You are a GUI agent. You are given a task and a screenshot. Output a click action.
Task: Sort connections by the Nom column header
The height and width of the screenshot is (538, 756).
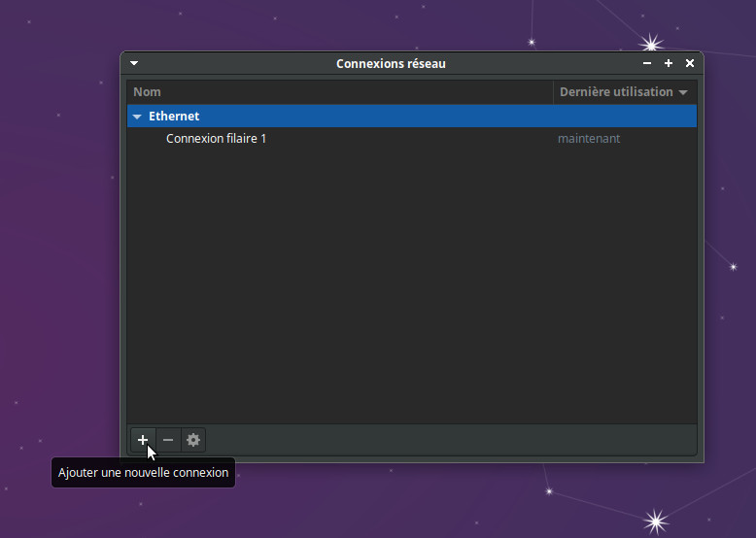point(147,92)
